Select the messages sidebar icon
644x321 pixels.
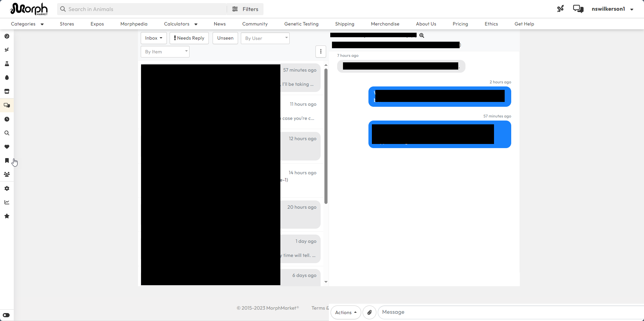[x=7, y=105]
